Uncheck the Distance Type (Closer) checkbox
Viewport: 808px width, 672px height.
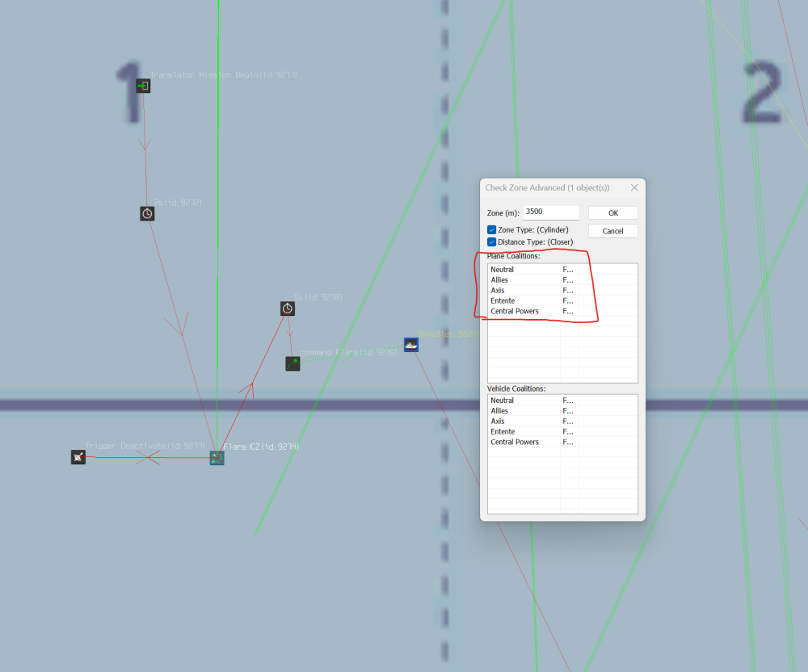(491, 242)
